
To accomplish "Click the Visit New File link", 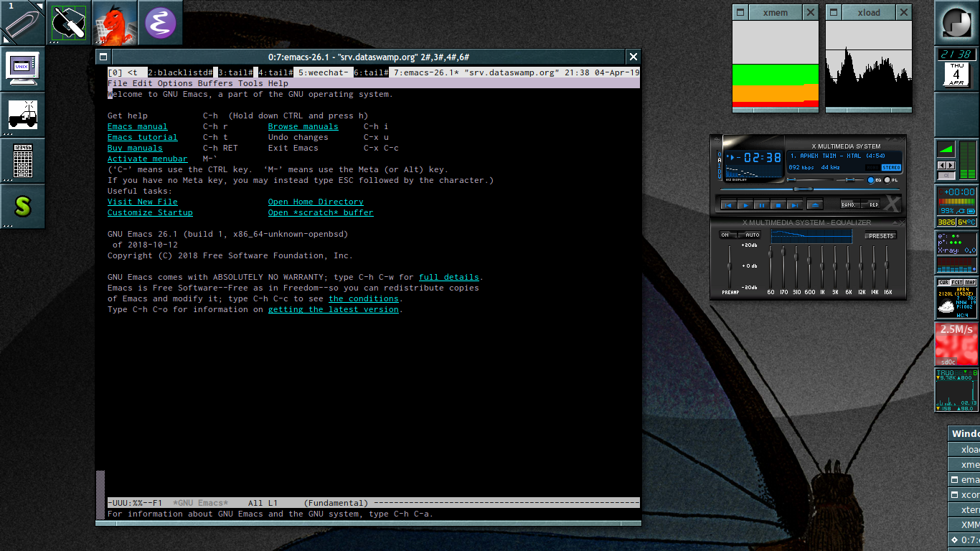I will click(142, 202).
